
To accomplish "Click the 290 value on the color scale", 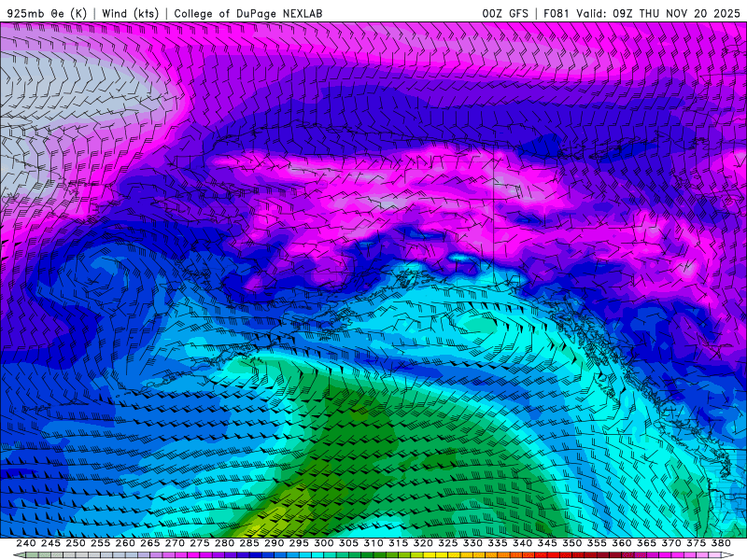I will point(274,543).
